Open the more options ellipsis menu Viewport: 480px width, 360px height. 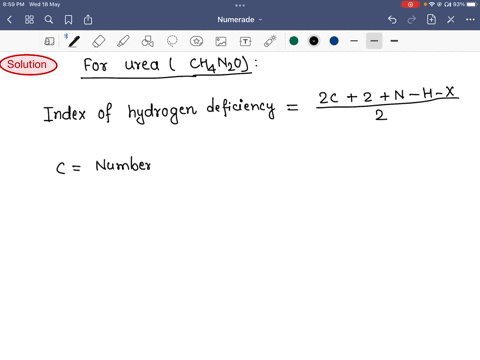pos(470,20)
